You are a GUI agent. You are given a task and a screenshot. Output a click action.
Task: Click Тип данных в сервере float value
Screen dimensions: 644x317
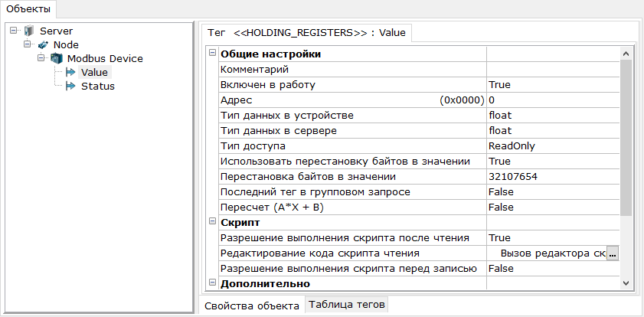point(553,131)
